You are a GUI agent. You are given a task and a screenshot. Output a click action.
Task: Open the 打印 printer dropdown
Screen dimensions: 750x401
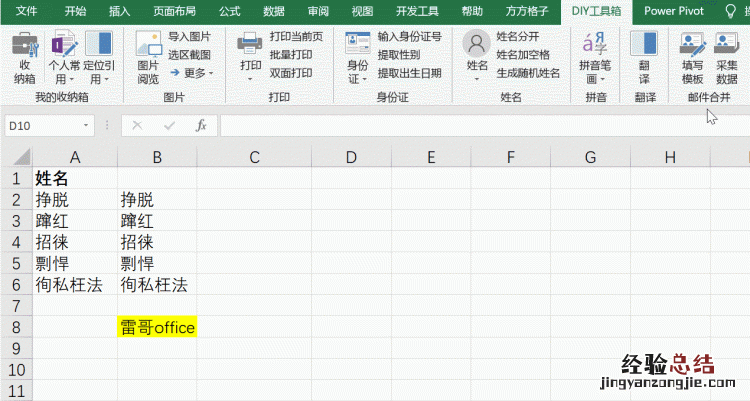coord(250,57)
